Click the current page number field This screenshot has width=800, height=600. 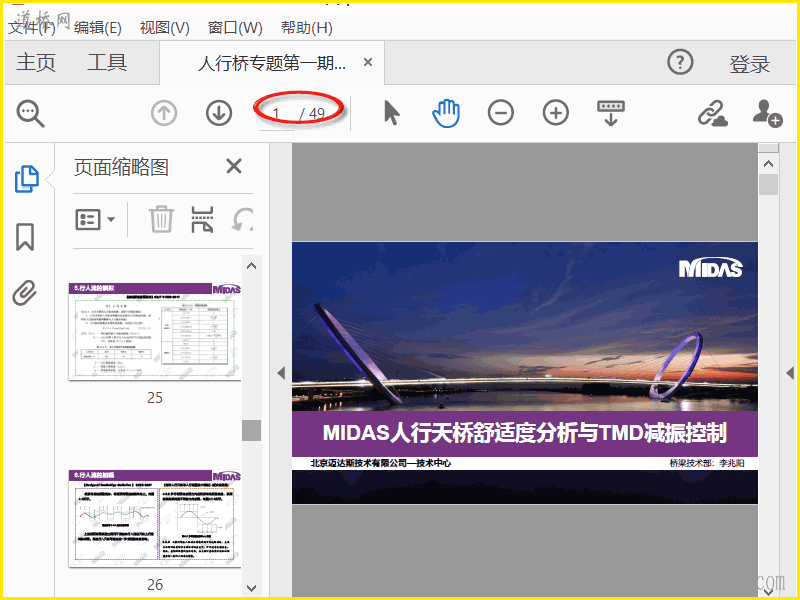[277, 113]
